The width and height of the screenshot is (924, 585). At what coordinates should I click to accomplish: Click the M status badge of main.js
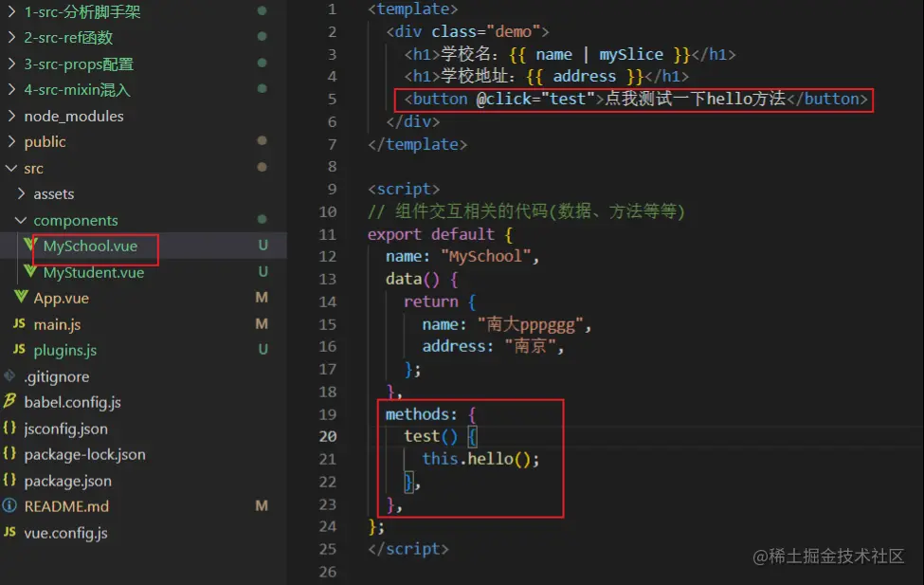[263, 323]
